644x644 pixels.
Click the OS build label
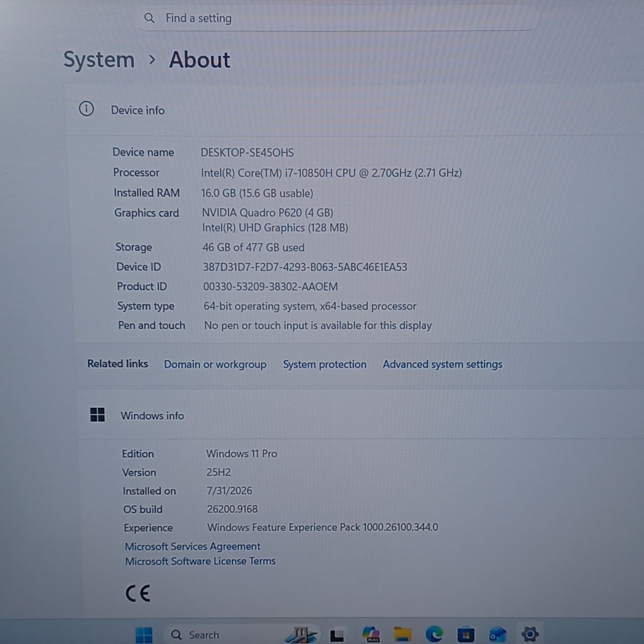[143, 509]
